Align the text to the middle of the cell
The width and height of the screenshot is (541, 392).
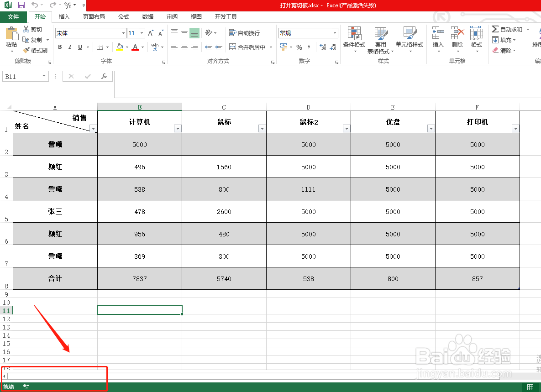coord(184,33)
